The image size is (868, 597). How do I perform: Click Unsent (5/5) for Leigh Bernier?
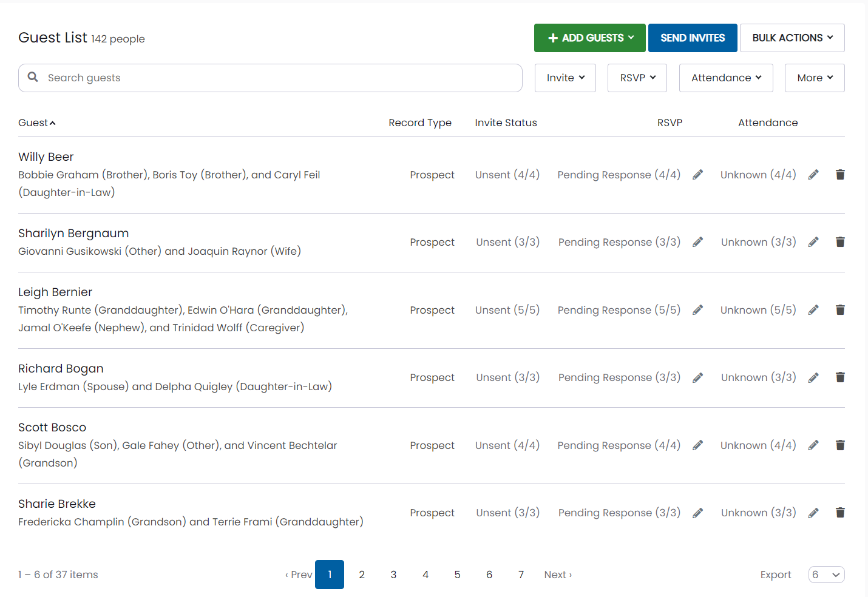tap(507, 310)
